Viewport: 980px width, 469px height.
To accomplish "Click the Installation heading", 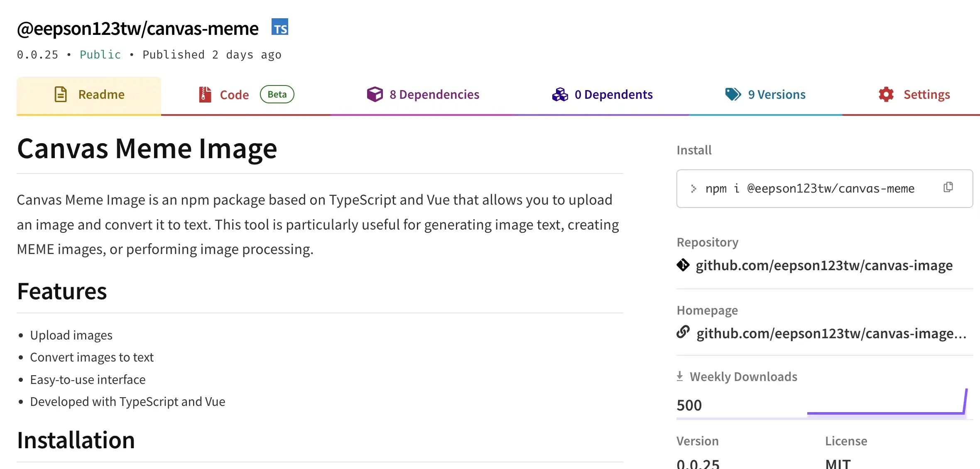I will point(76,440).
